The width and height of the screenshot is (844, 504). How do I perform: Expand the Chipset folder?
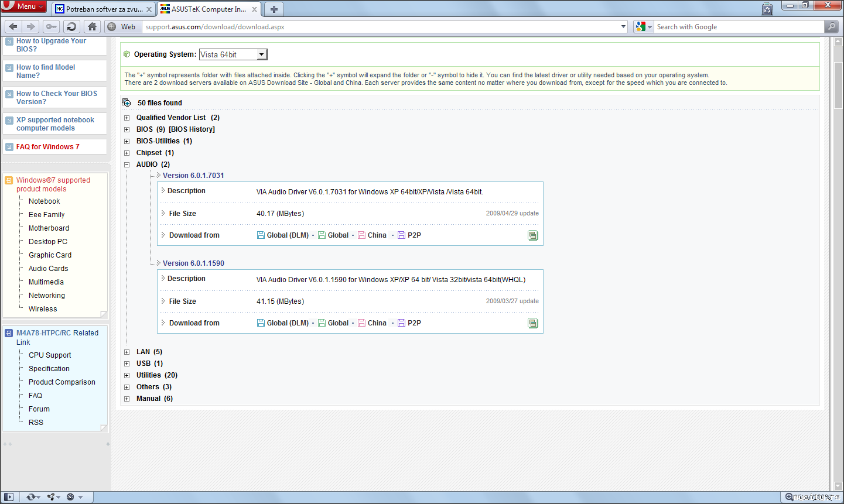pyautogui.click(x=127, y=153)
